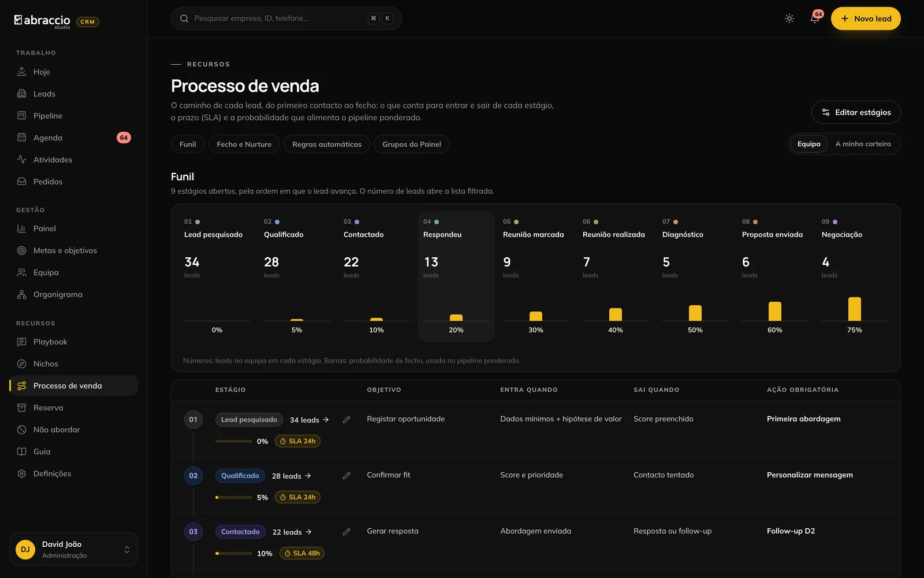Focus the Pesquisar empresa search field

click(286, 18)
